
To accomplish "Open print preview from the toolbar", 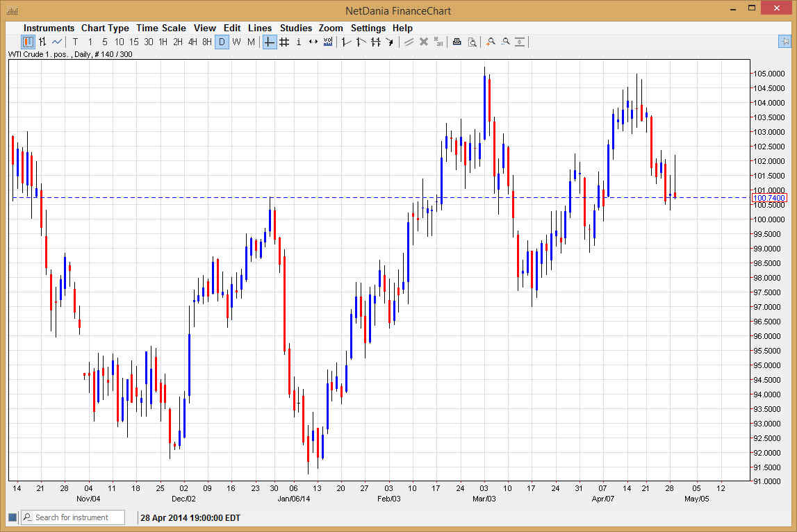I will click(472, 42).
